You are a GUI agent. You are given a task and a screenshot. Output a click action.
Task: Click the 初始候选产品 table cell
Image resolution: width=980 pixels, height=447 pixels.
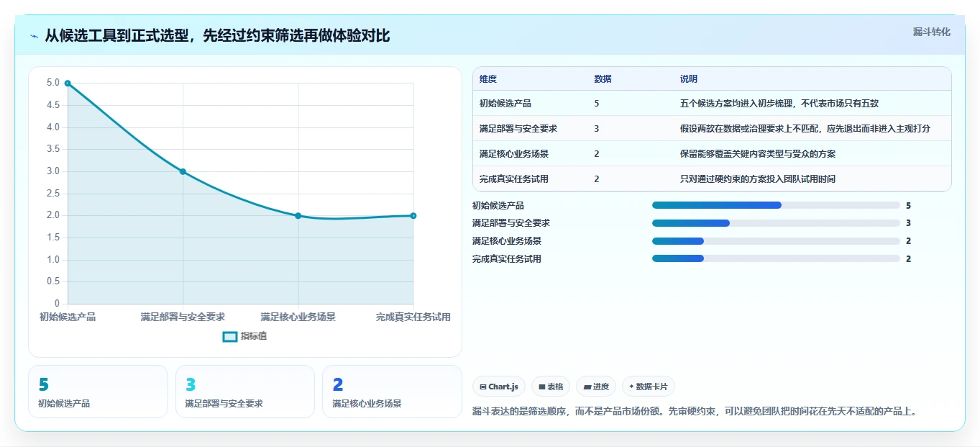(x=505, y=104)
